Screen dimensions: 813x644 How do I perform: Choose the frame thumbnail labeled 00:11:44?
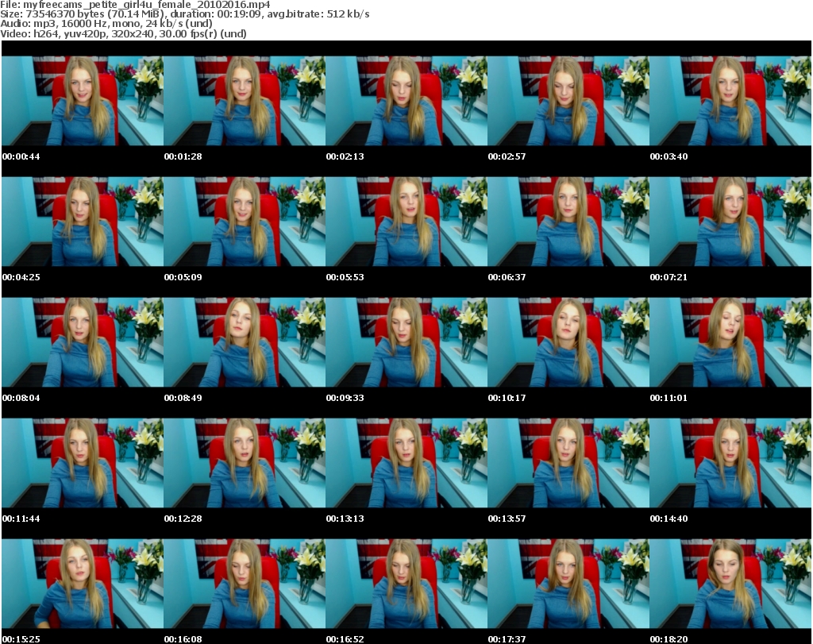(83, 463)
